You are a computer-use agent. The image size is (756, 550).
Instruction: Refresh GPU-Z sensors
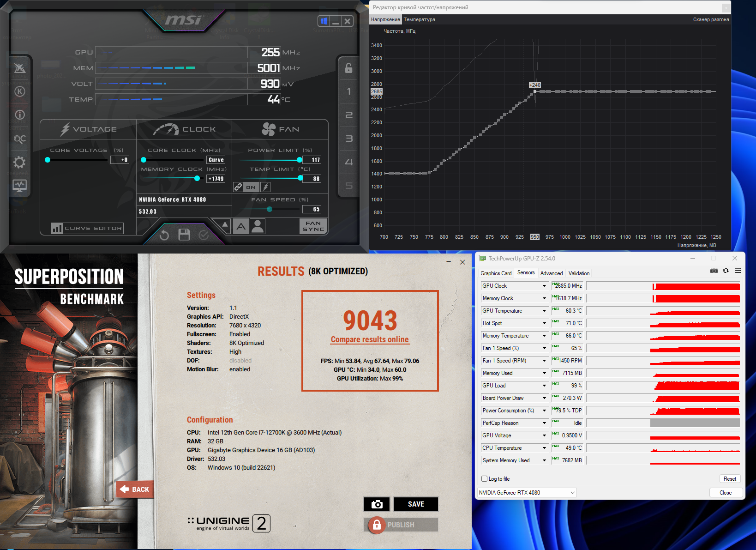726,271
